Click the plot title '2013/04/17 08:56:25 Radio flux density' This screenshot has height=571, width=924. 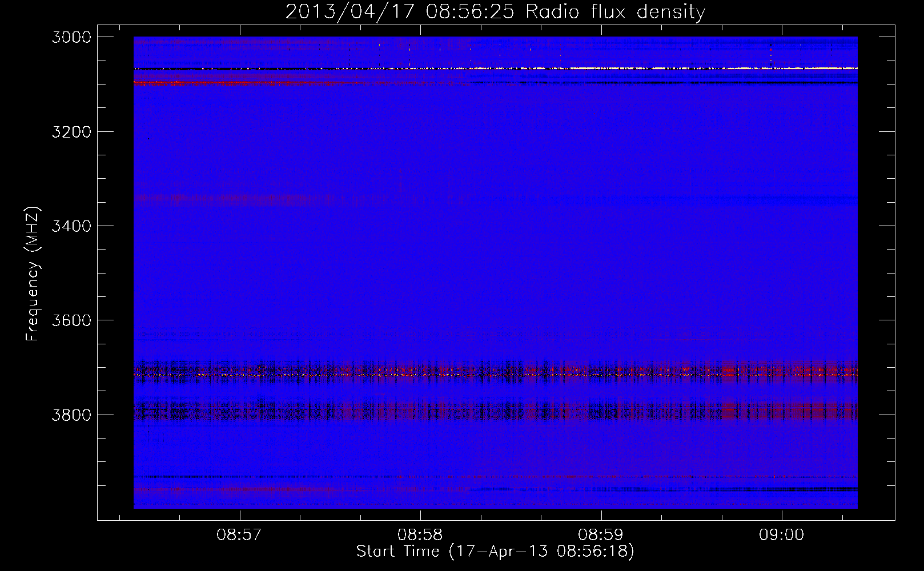click(x=495, y=11)
